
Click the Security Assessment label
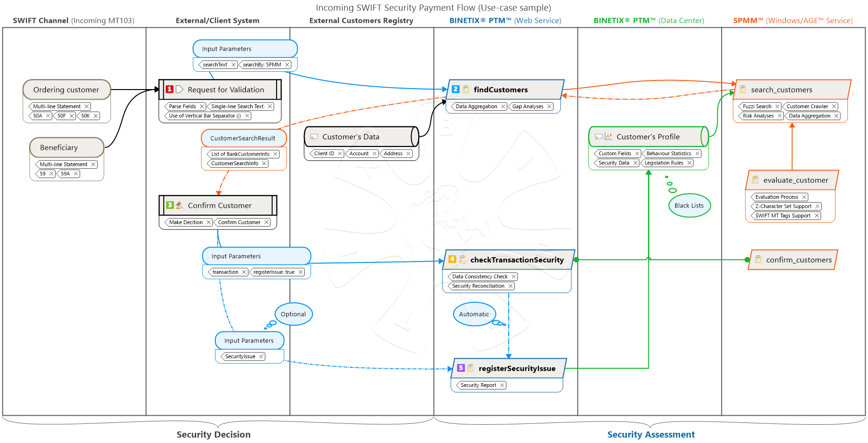coord(651,434)
